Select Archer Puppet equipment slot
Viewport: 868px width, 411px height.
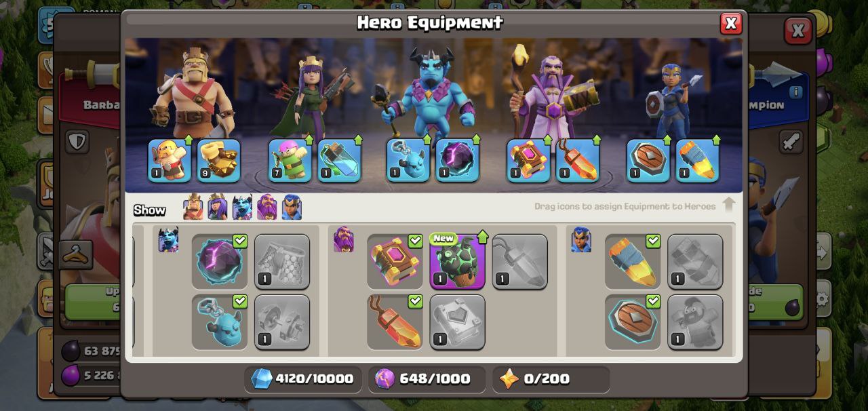click(290, 161)
